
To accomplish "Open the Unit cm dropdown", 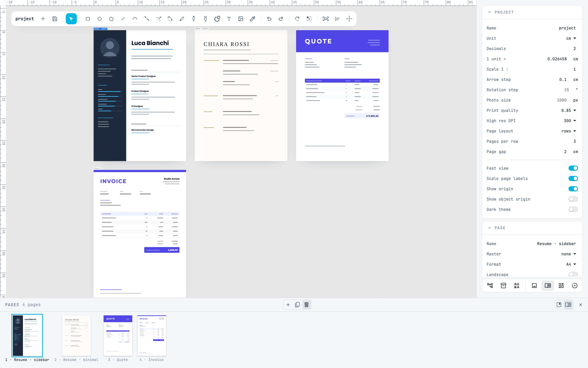I will (571, 38).
